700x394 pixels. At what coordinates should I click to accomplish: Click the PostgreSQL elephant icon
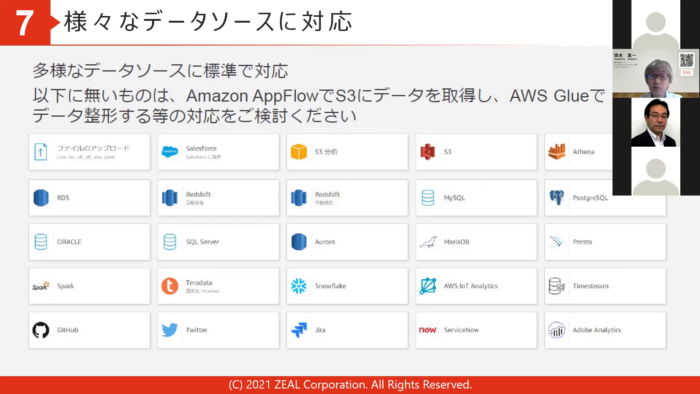[x=557, y=198]
